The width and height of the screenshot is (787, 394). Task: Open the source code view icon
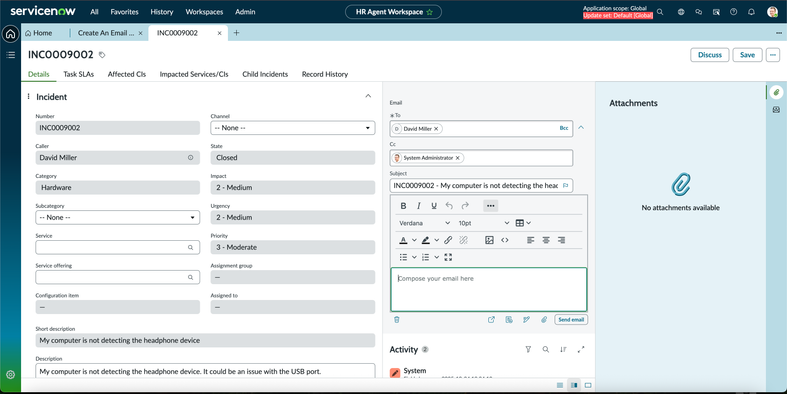(x=505, y=240)
